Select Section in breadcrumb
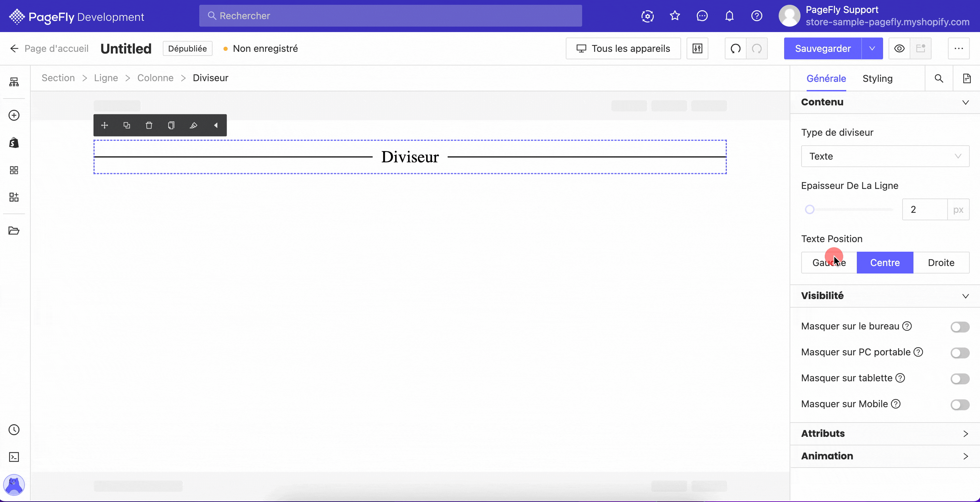The height and width of the screenshot is (502, 980). [58, 77]
